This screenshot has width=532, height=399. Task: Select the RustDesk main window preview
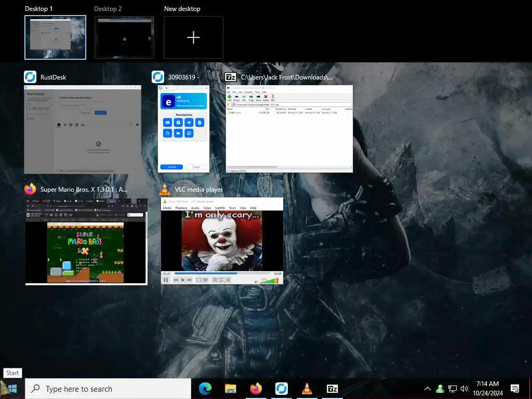(x=83, y=129)
